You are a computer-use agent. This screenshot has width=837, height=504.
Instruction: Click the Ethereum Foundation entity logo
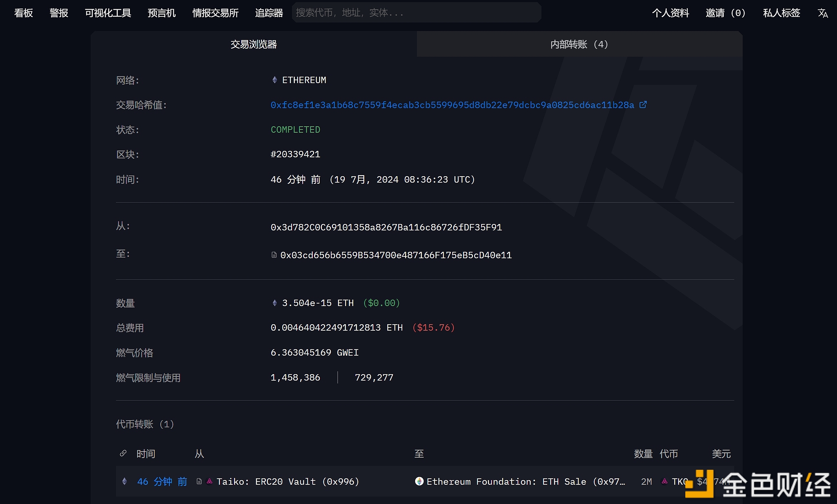click(x=419, y=481)
